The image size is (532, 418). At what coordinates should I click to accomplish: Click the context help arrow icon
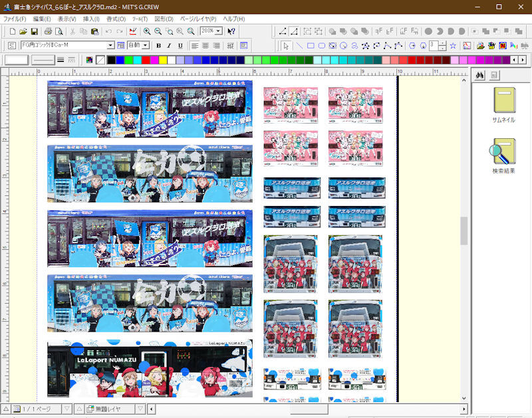pos(231,31)
